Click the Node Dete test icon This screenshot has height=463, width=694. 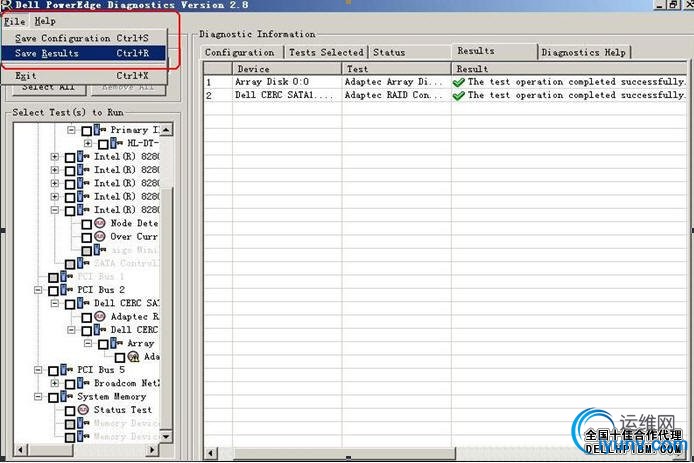click(100, 223)
